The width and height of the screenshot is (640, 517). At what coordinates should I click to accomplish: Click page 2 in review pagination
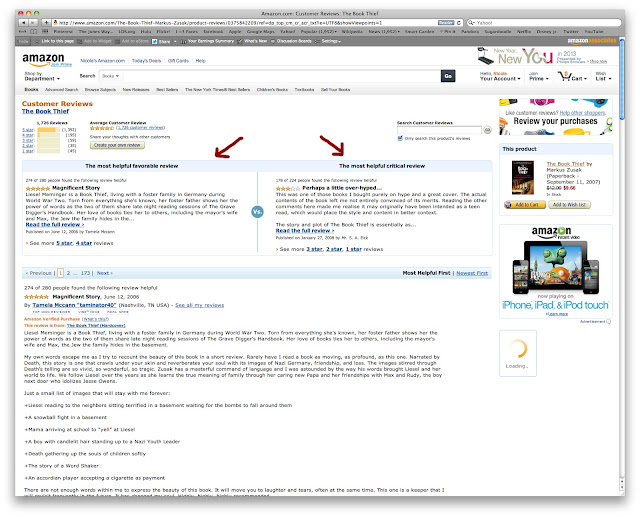coord(68,273)
